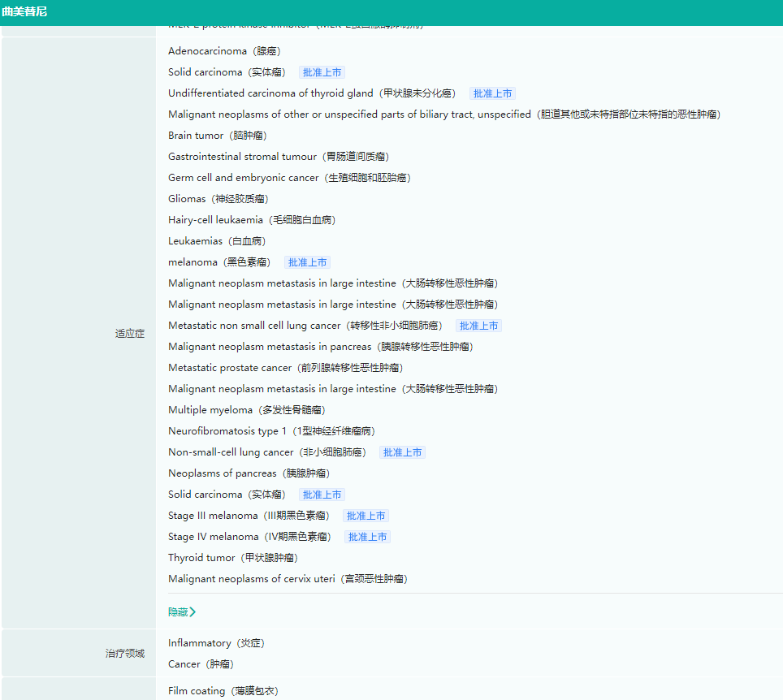
Task: Click the 适应症 row label
Action: point(130,334)
